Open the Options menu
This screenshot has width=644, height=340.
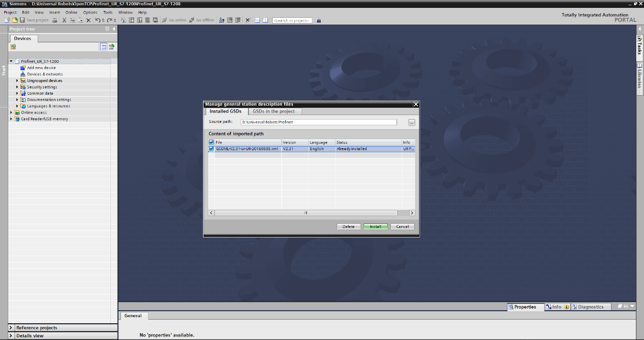(x=90, y=12)
